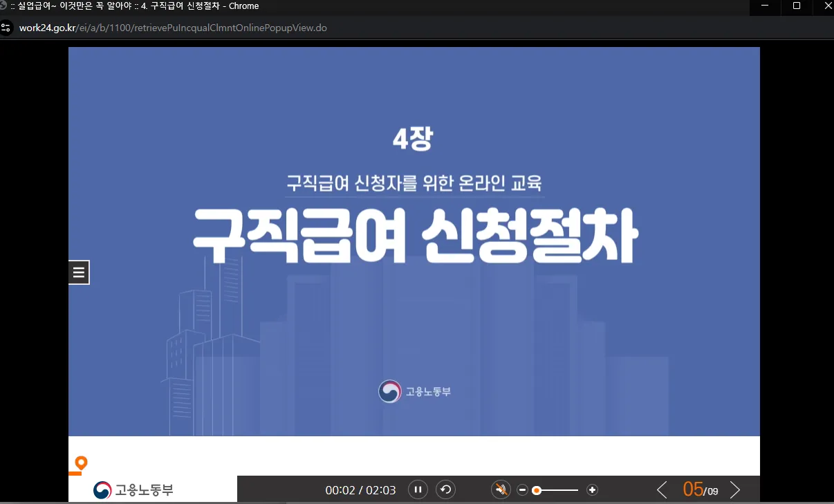Go to the previous page arrow
This screenshot has width=834, height=504.
pyautogui.click(x=662, y=490)
